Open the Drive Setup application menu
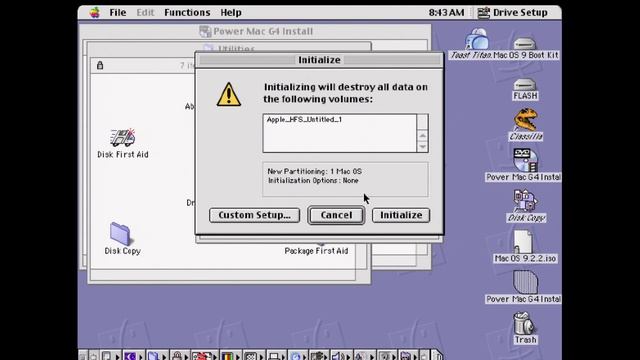The width and height of the screenshot is (640, 360). [513, 13]
